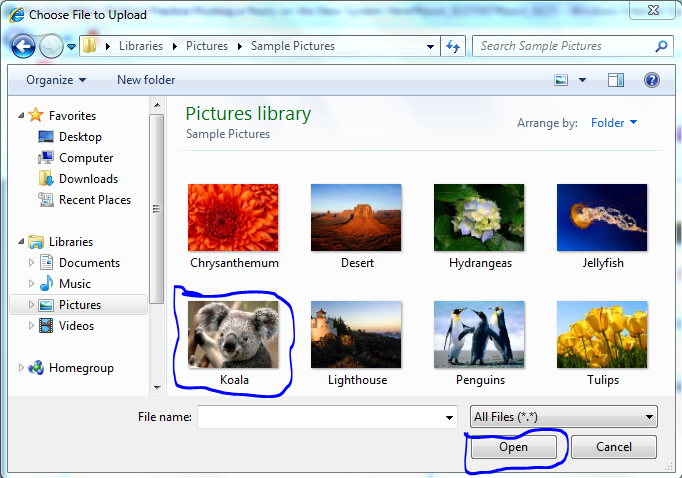Viewport: 682px width, 478px height.
Task: Click New folder in the toolbar
Action: (x=146, y=80)
